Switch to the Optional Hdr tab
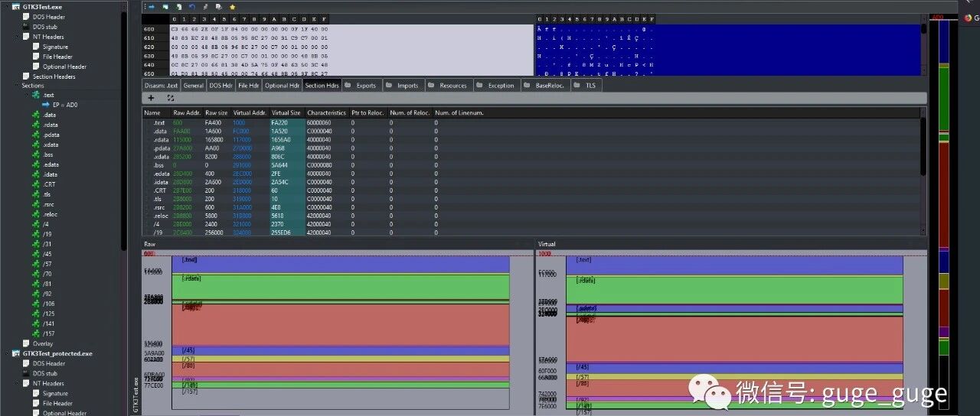Viewport: 980px width, 416px height. pos(282,86)
